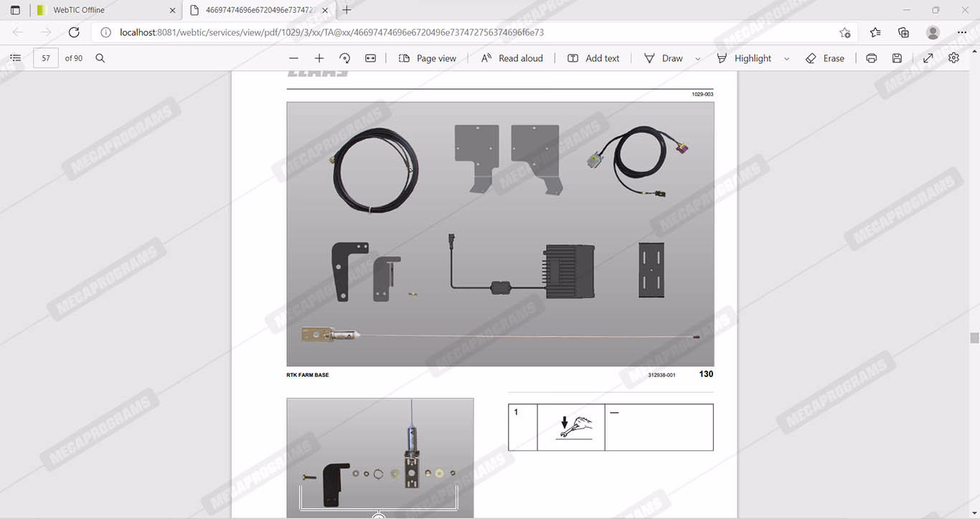Click the Read aloud button

pos(512,58)
